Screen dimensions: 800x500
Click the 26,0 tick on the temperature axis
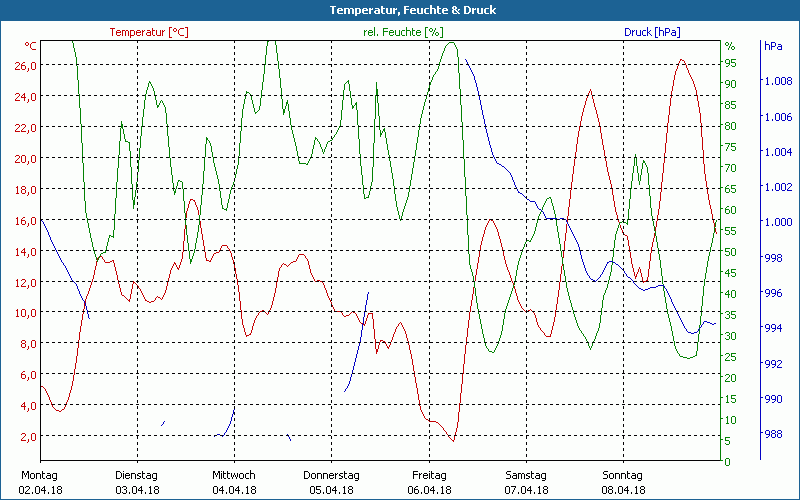pos(25,65)
